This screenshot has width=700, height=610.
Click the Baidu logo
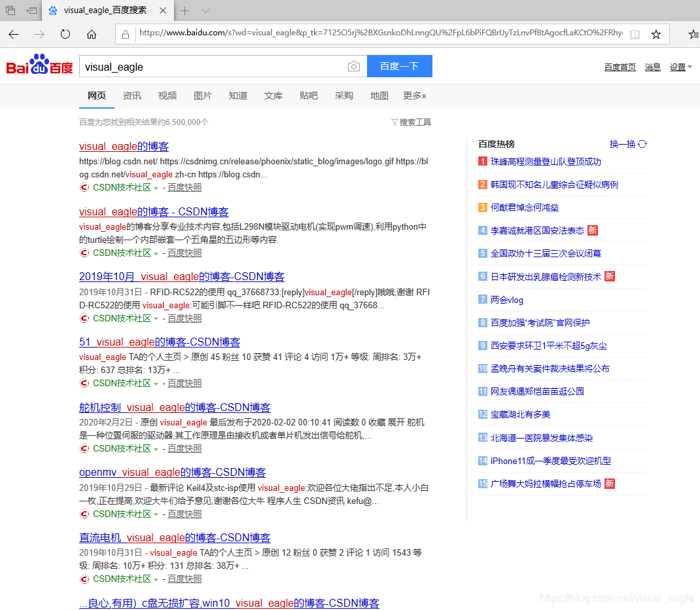(x=39, y=65)
